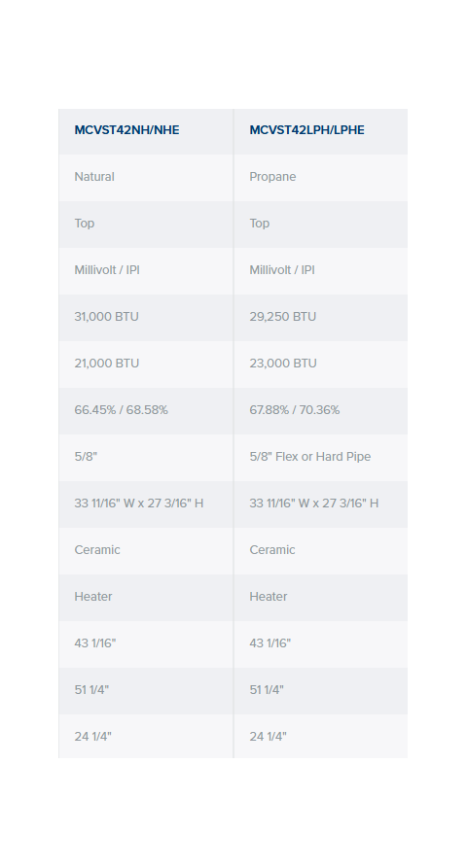Click the MCVST42NH/NHE column header

(146, 131)
